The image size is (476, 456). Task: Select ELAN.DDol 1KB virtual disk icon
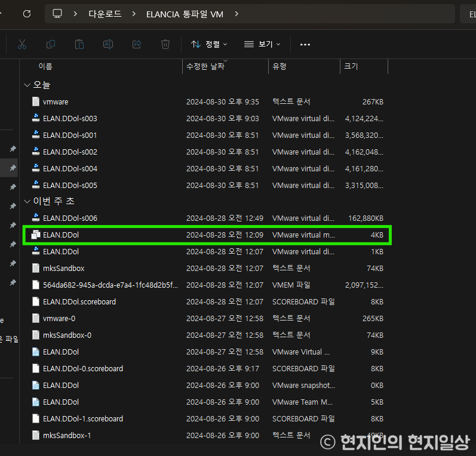[36, 251]
